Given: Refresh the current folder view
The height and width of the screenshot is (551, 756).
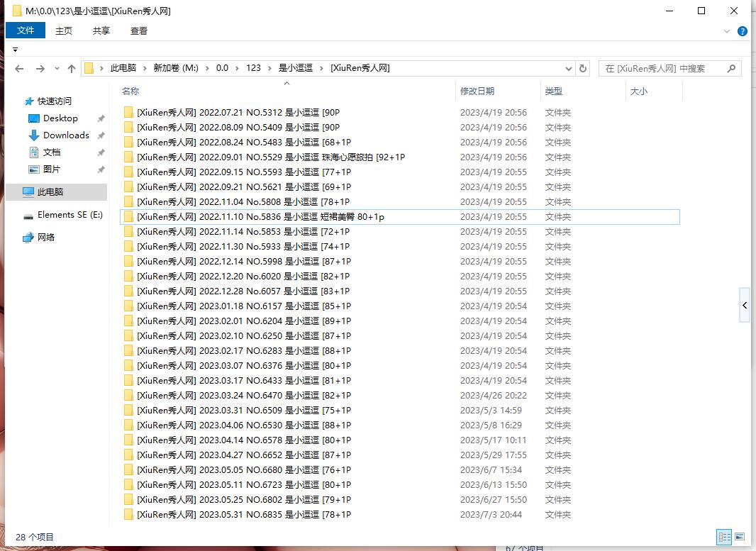Looking at the screenshot, I should coord(583,69).
